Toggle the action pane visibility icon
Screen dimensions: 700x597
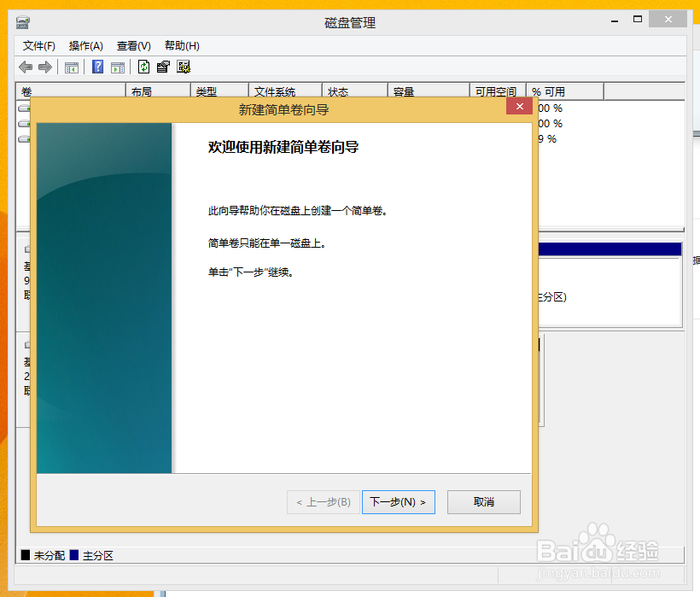(x=119, y=67)
